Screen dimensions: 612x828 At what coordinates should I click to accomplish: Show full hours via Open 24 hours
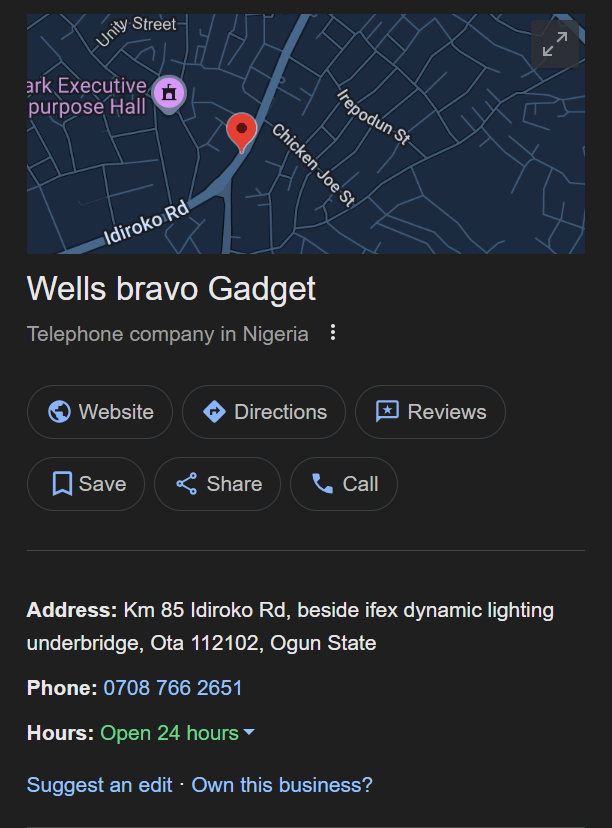coord(169,733)
